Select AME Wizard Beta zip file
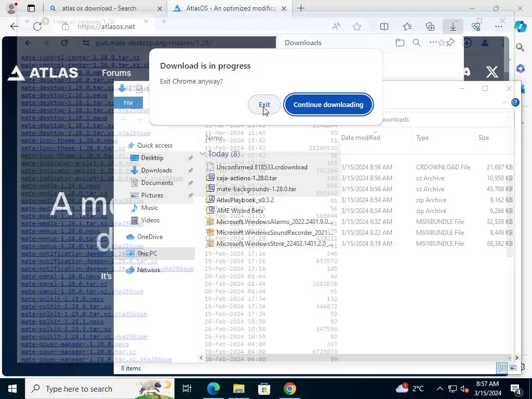Image resolution: width=532 pixels, height=399 pixels. (x=240, y=211)
